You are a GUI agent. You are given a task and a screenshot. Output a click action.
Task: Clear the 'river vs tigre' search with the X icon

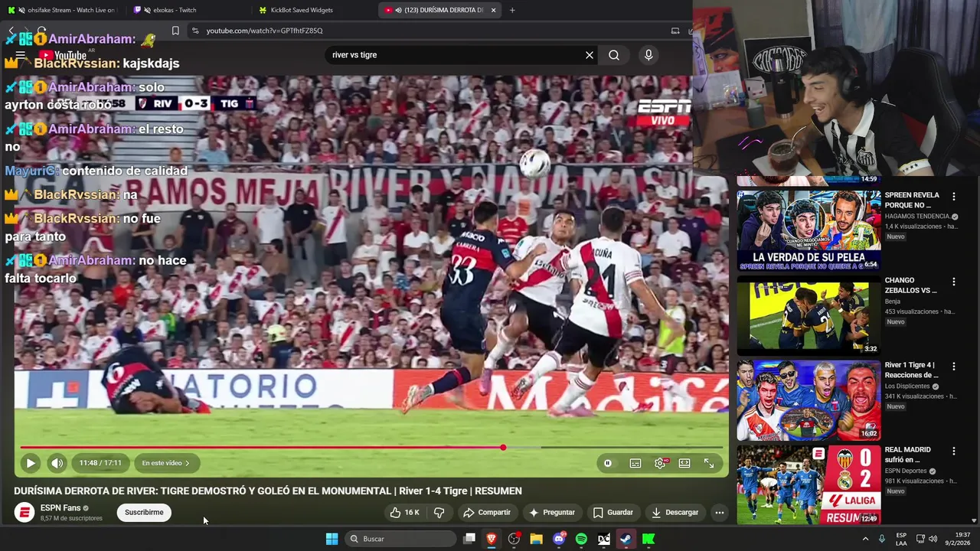(x=590, y=55)
